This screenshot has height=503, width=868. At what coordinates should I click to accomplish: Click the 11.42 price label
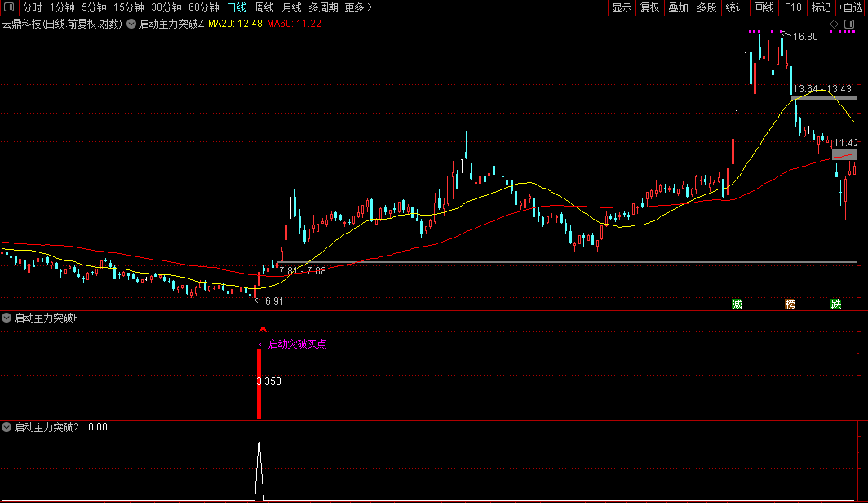tap(845, 143)
